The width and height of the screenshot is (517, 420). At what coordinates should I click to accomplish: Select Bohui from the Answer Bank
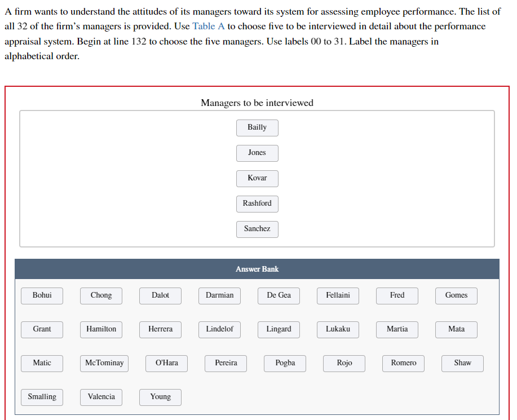coord(42,296)
